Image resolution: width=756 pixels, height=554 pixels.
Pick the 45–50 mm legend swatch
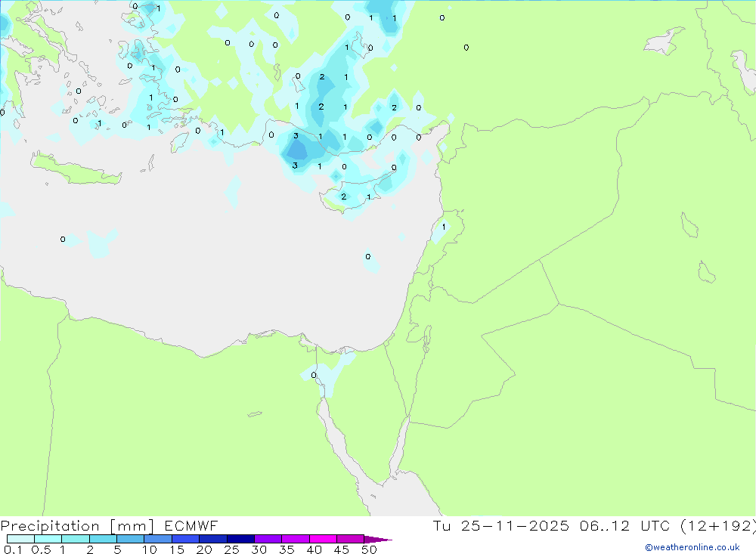coord(350,539)
